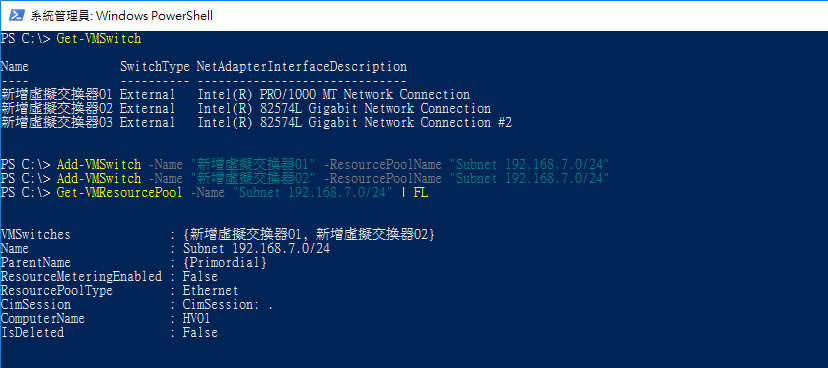Click the switch name 新增虛擬交換器03 in table

pos(57,123)
